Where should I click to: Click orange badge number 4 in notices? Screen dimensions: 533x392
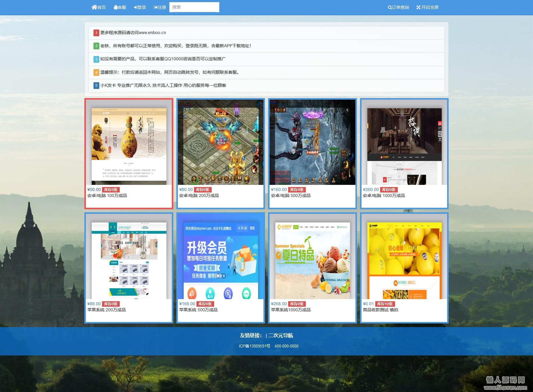96,72
